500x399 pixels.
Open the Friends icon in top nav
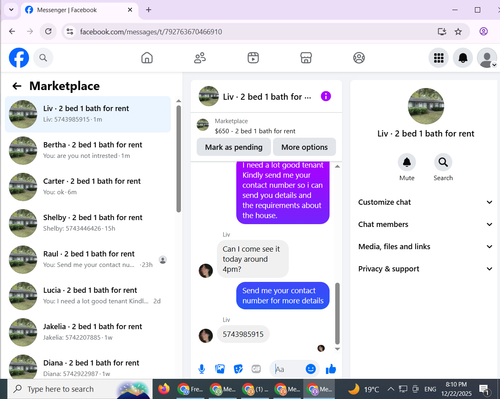click(200, 58)
